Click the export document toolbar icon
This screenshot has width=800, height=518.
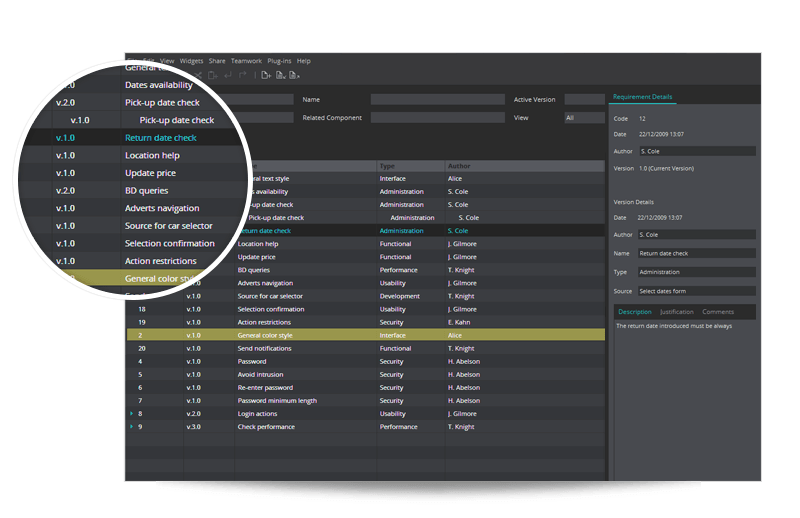click(x=294, y=76)
